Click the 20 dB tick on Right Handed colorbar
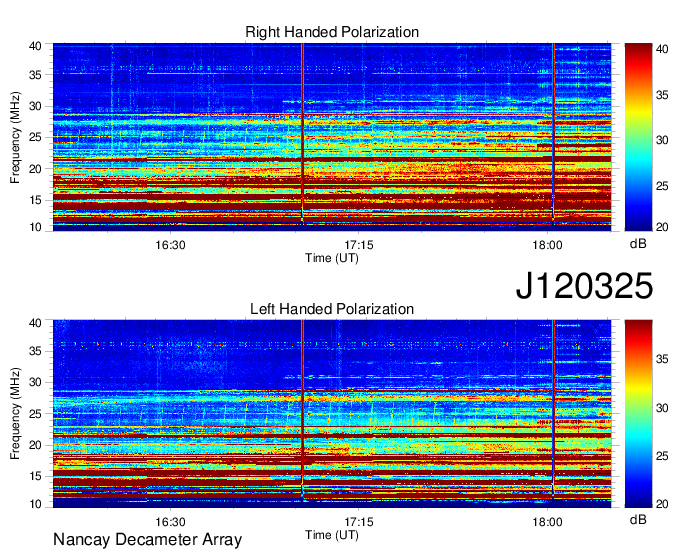 pyautogui.click(x=662, y=227)
